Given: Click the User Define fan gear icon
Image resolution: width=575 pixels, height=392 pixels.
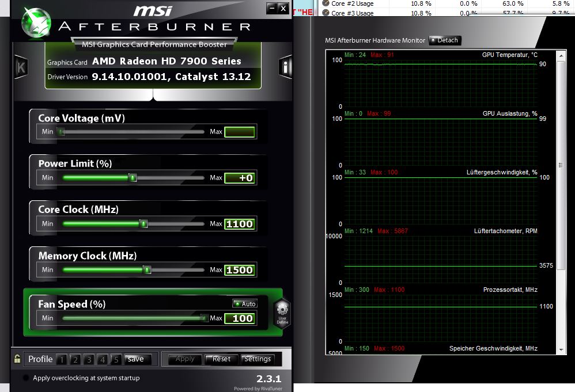Looking at the screenshot, I should coord(282,313).
